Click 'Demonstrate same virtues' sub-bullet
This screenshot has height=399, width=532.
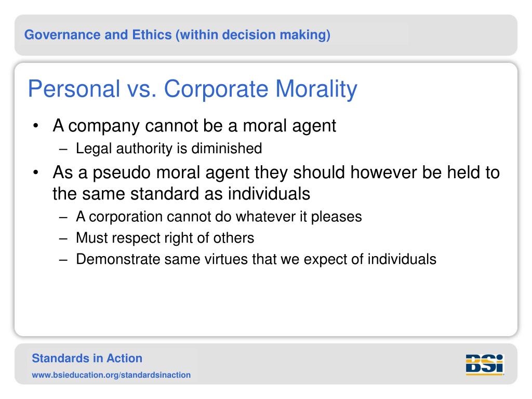[256, 259]
